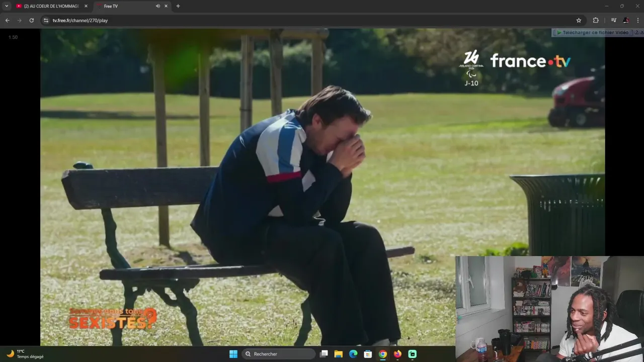Open Task View from the taskbar

pos(324,354)
